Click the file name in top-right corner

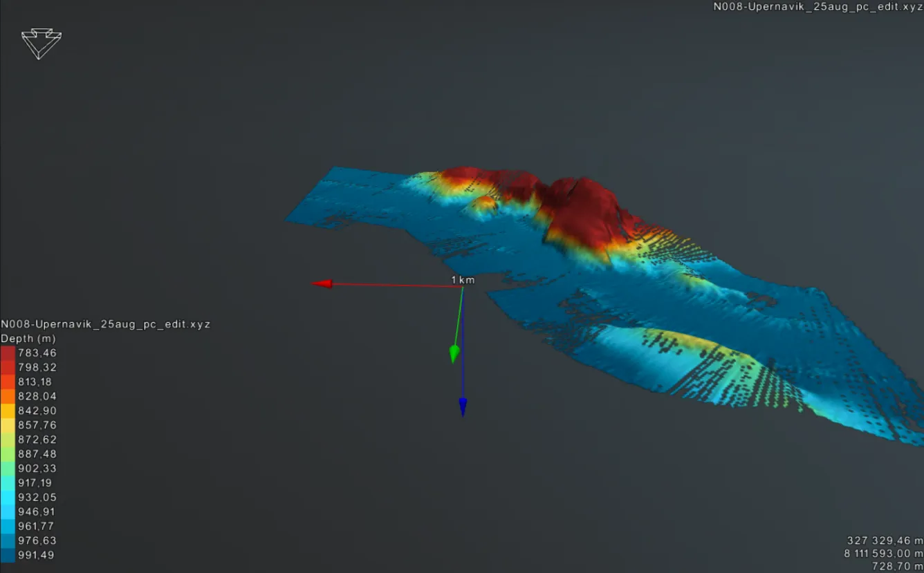817,7
